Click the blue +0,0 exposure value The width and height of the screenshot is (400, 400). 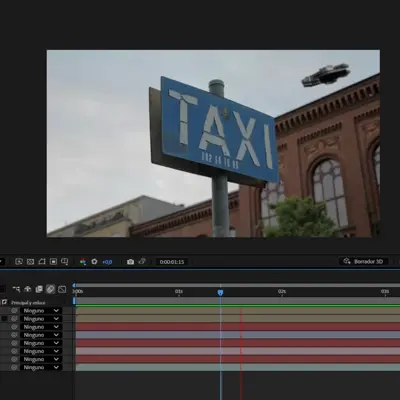pyautogui.click(x=107, y=262)
